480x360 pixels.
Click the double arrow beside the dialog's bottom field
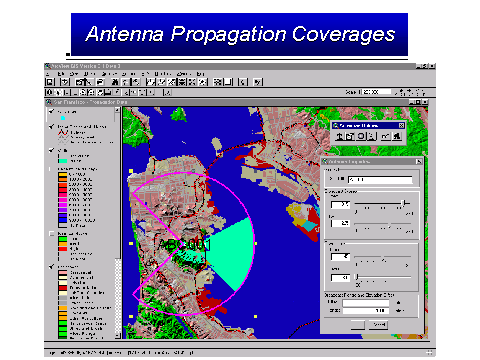click(399, 311)
